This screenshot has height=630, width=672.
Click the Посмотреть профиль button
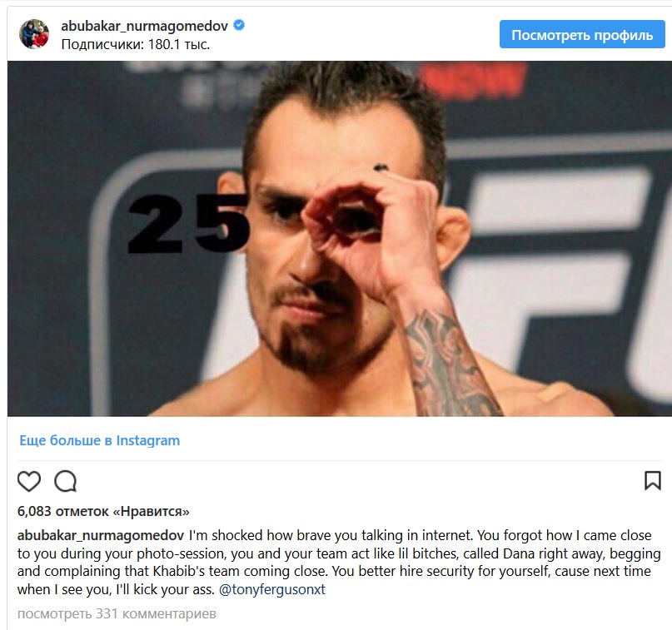tap(582, 34)
